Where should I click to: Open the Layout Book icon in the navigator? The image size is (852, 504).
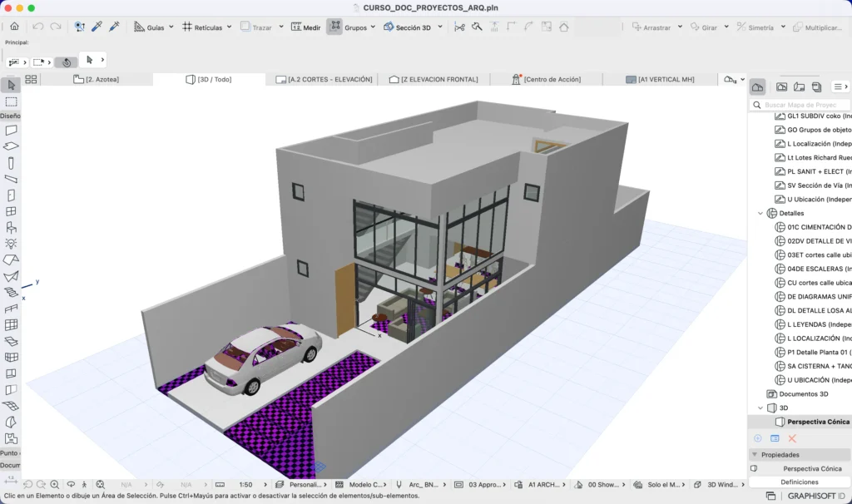point(799,86)
